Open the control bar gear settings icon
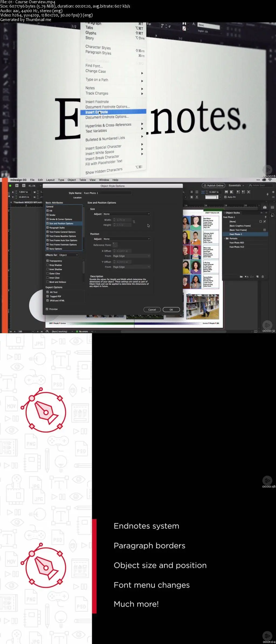Screen dimensions: 276x644 273,192
